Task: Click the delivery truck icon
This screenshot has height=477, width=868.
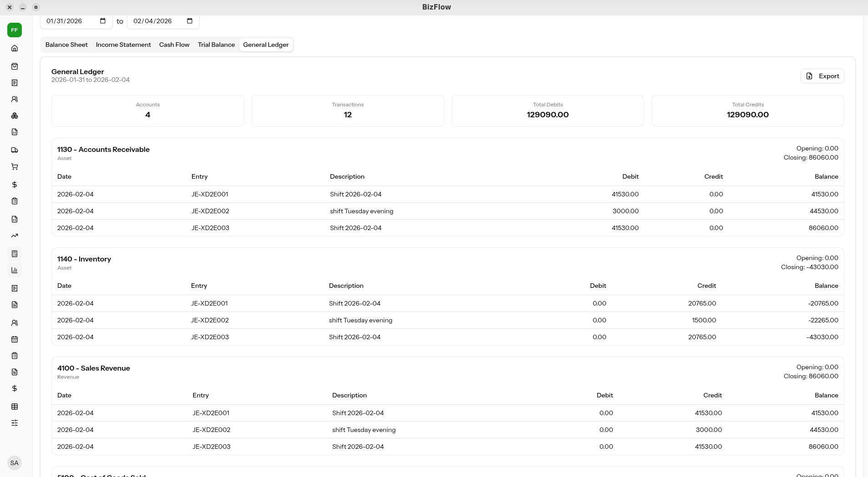Action: coord(15,150)
